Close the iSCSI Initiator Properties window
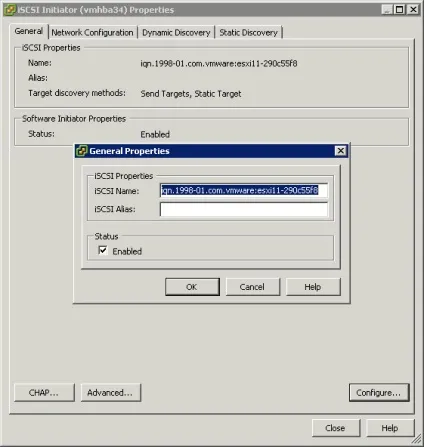The width and height of the screenshot is (424, 447). click(336, 428)
